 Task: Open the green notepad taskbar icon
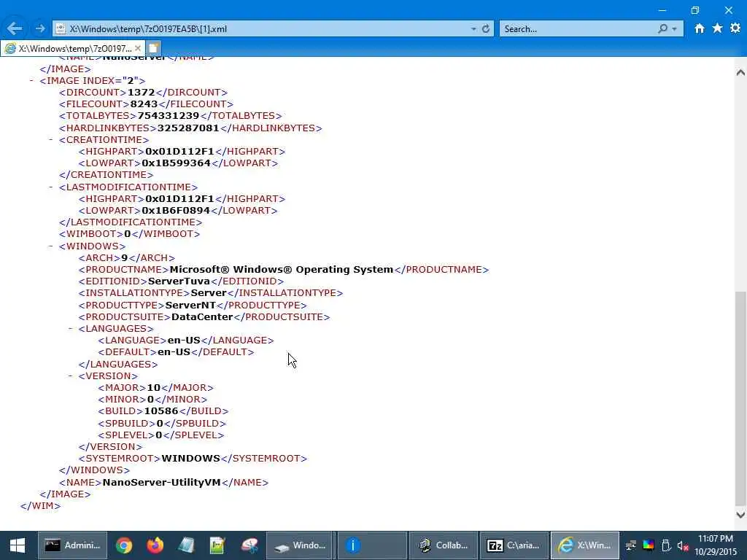(x=217, y=545)
